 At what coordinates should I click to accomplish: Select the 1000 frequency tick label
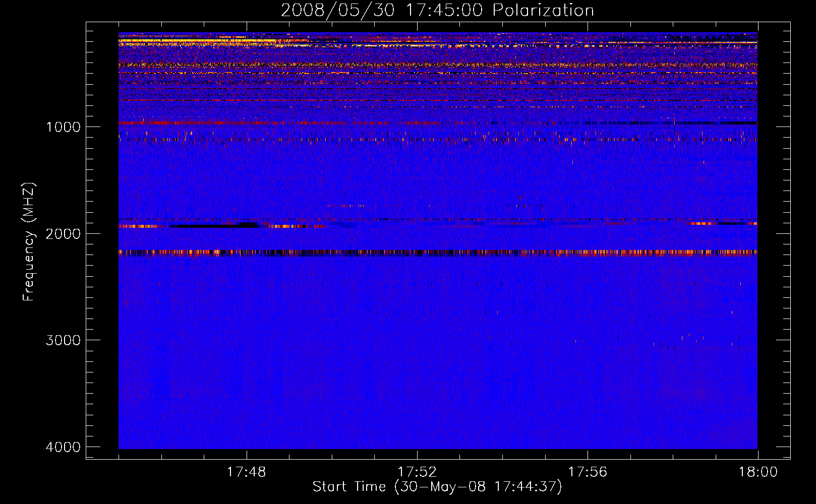pos(63,127)
